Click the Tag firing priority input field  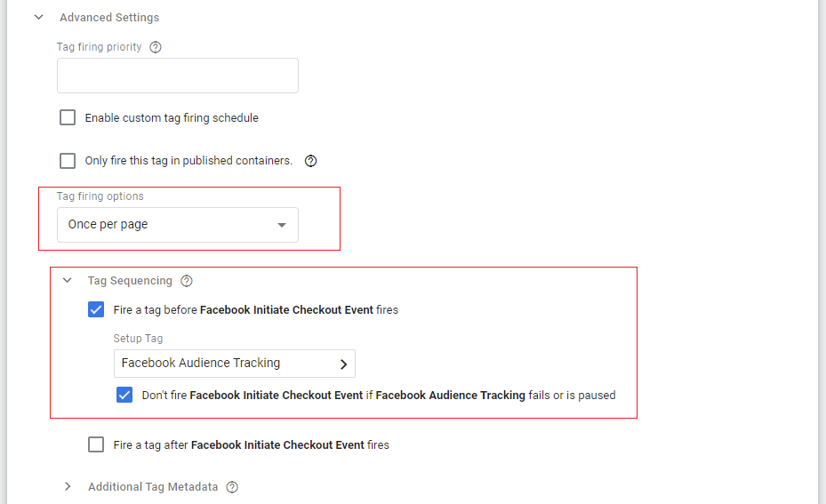177,76
